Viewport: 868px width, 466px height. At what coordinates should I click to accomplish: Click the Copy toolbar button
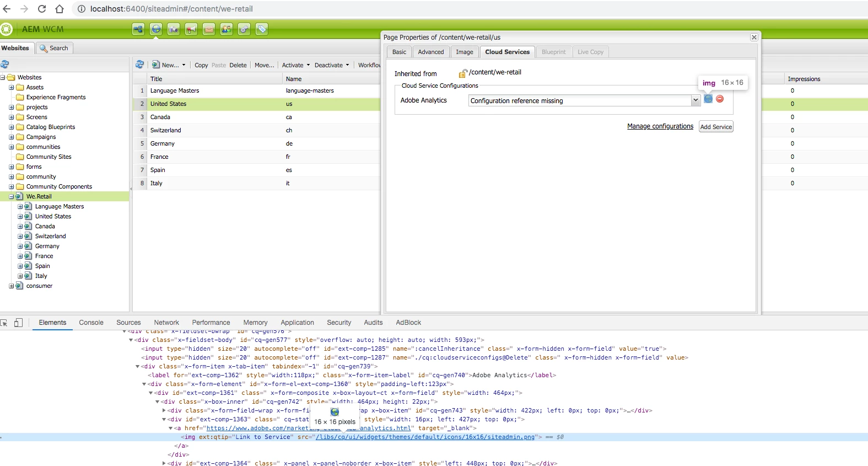click(x=201, y=65)
